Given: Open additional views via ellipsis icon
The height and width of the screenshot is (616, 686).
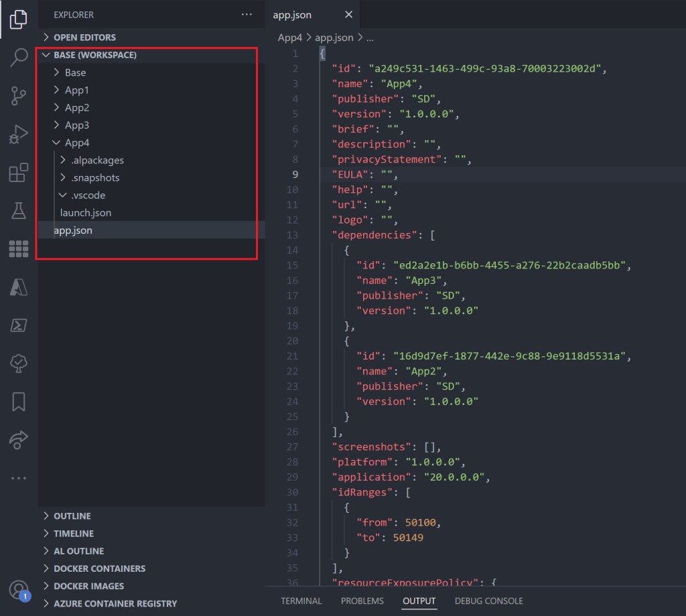Looking at the screenshot, I should point(18,477).
